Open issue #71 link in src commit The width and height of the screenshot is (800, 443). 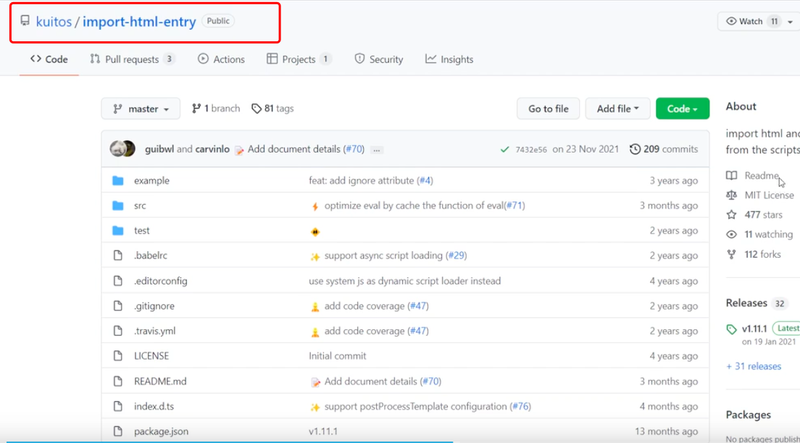click(515, 206)
